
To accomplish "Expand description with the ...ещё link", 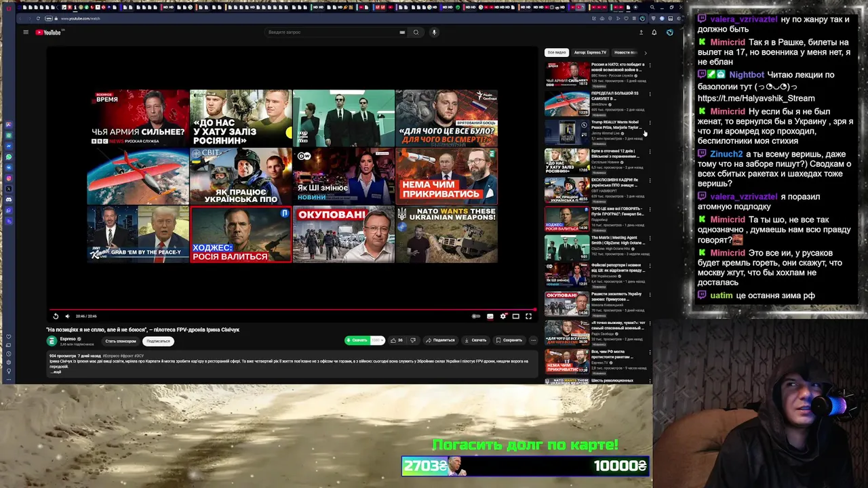I will 56,372.
